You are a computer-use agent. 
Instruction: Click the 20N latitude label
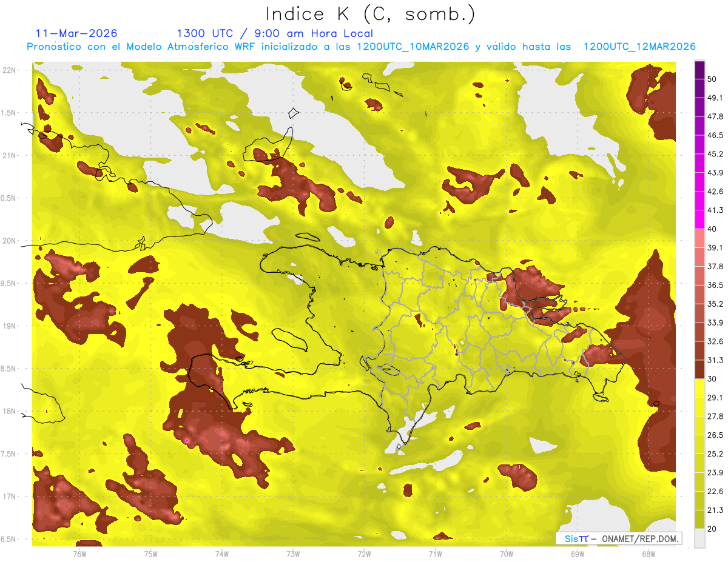tap(9, 241)
